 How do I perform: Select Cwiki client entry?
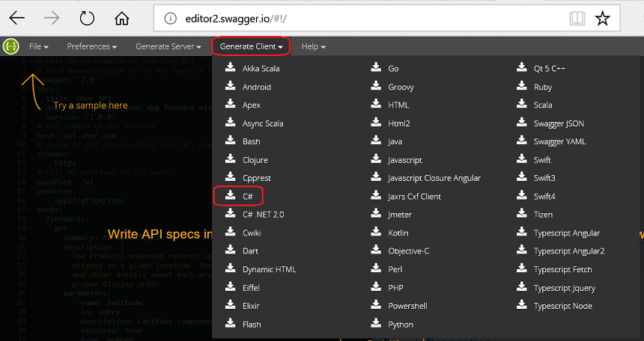point(252,233)
